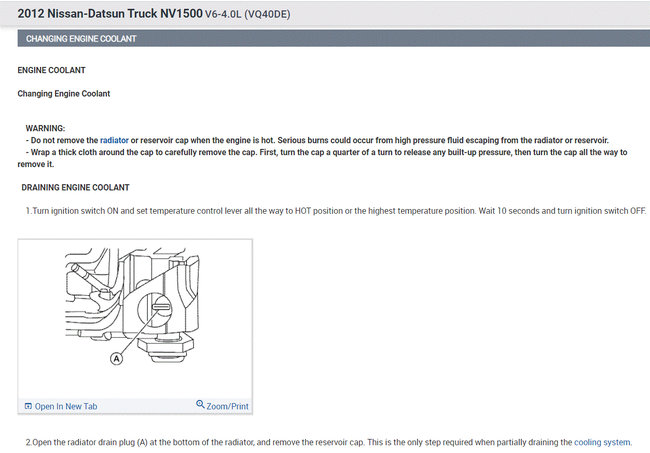The width and height of the screenshot is (650, 453).
Task: Click step 1 'Turn ignition switch ON' text
Action: tap(336, 211)
